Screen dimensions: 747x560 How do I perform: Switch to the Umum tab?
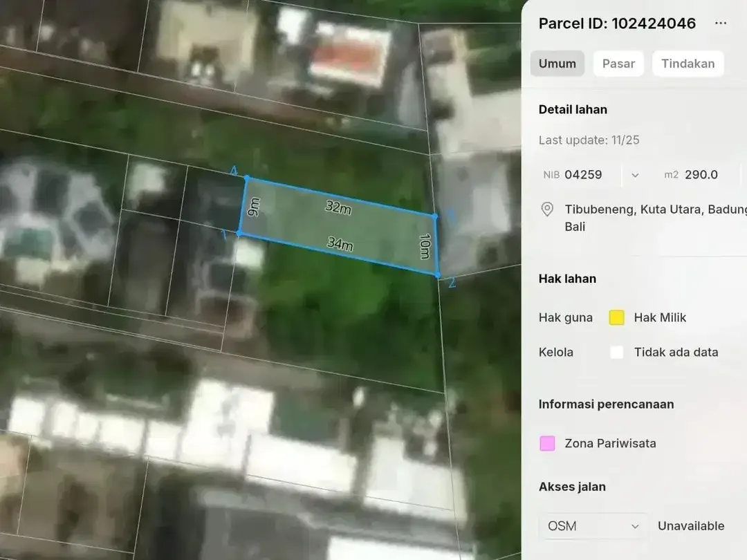tap(557, 64)
